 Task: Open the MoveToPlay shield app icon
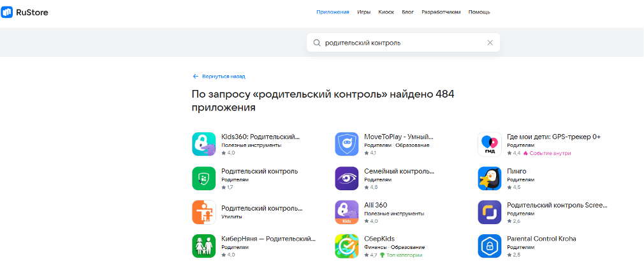(x=347, y=144)
